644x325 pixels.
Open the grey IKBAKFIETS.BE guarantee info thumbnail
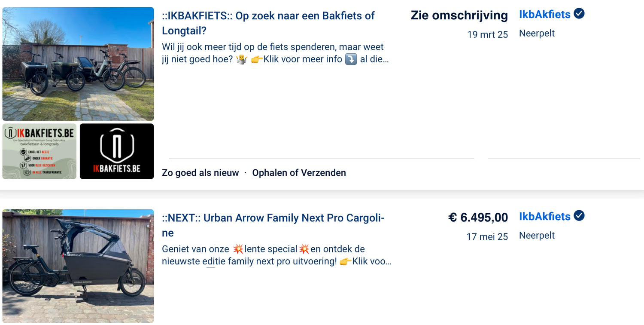click(39, 151)
